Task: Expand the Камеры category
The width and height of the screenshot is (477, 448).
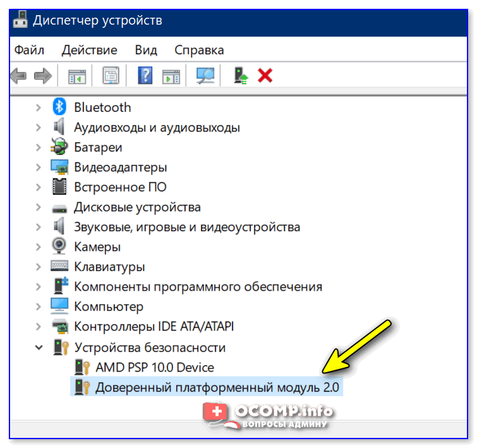Action: coord(39,247)
